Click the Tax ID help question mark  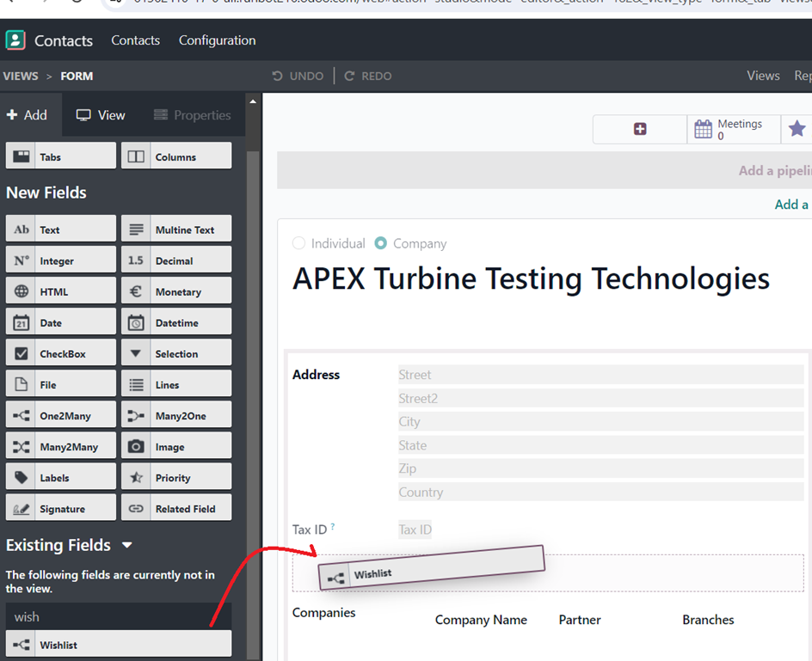point(333,526)
